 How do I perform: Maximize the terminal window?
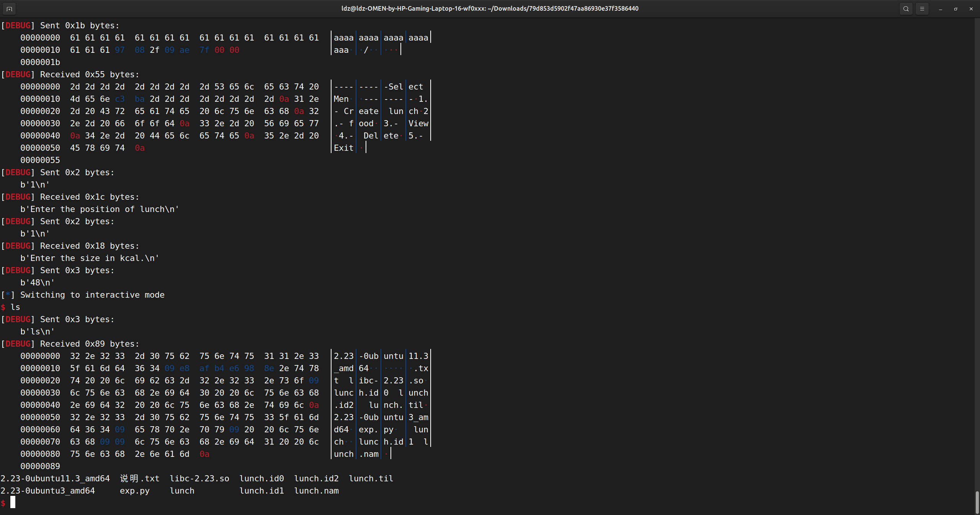(x=956, y=8)
